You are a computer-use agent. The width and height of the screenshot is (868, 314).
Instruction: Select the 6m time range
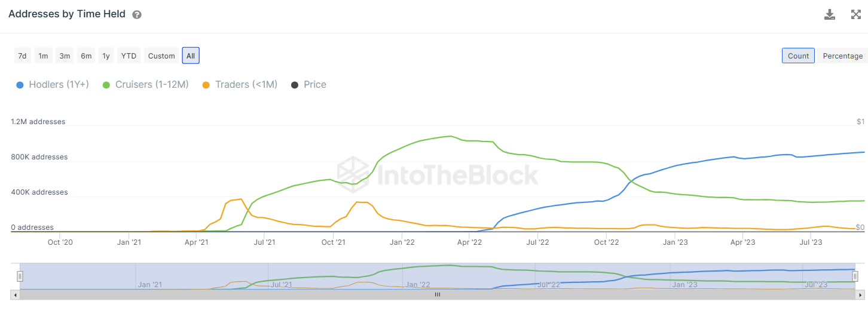click(x=86, y=56)
